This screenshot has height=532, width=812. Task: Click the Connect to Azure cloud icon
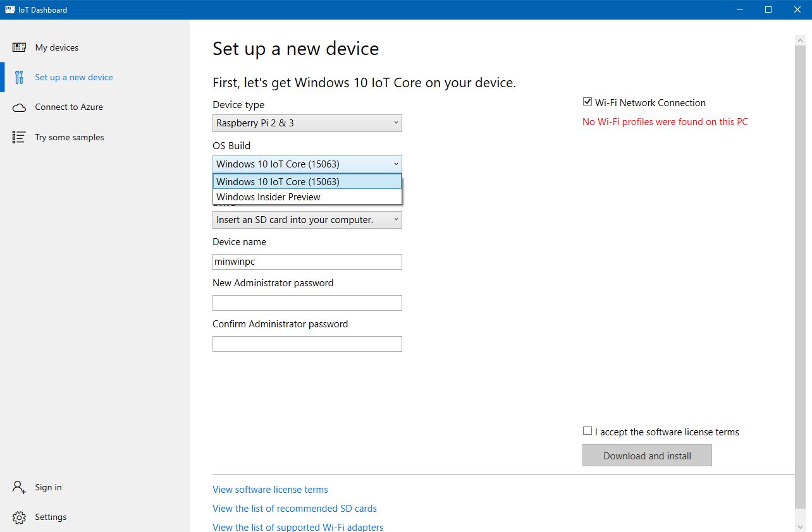pyautogui.click(x=19, y=107)
